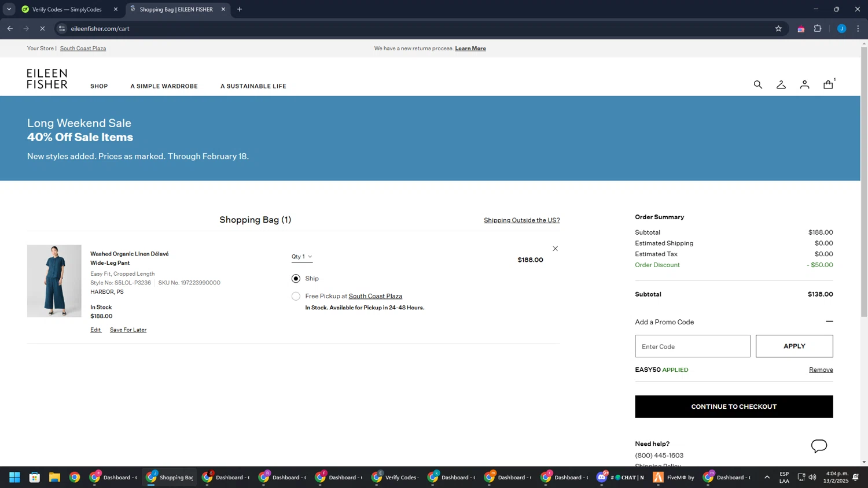The width and height of the screenshot is (868, 488).
Task: Open the search magnifier icon
Action: click(757, 85)
